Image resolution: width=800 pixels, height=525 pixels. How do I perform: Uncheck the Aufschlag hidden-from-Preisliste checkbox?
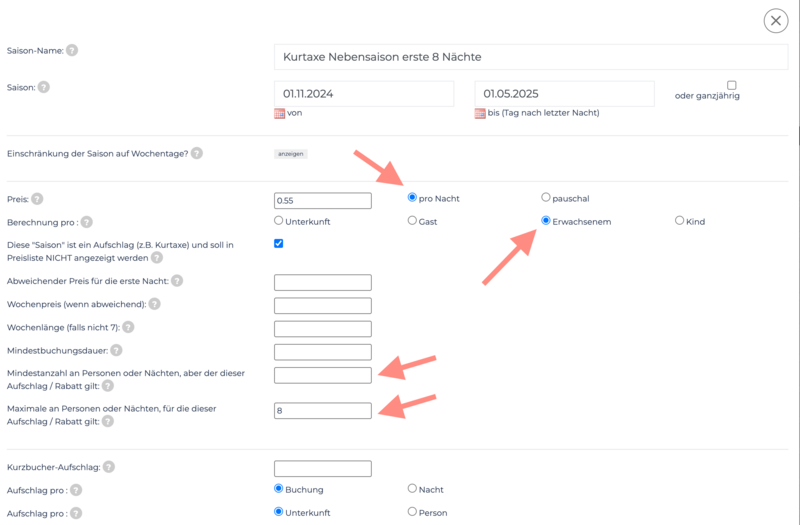279,243
